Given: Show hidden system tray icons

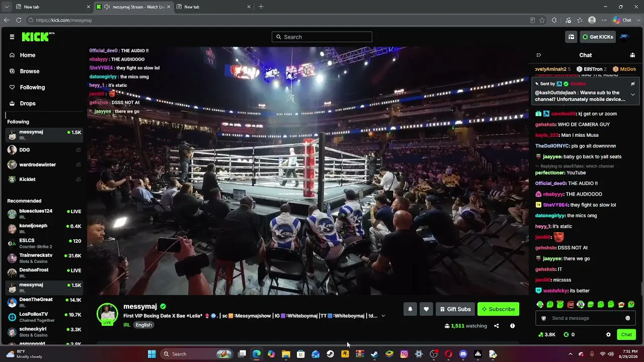Looking at the screenshot, I should (x=570, y=354).
